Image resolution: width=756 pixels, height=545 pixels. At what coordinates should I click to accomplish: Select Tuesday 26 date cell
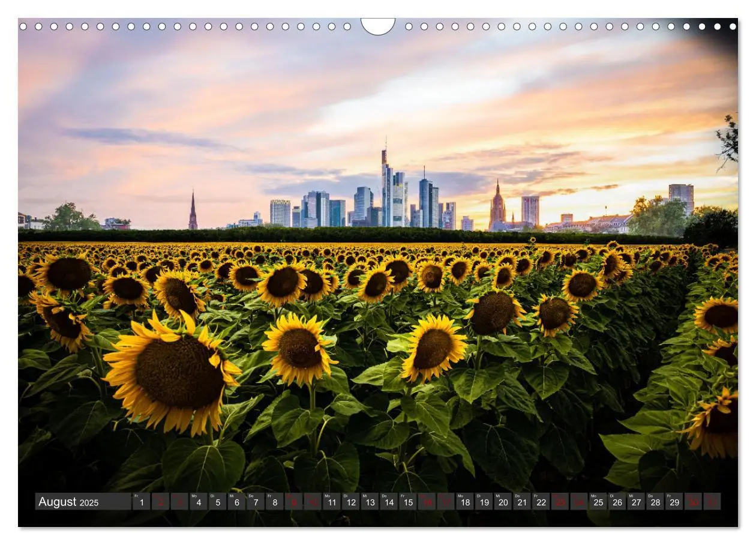(617, 502)
